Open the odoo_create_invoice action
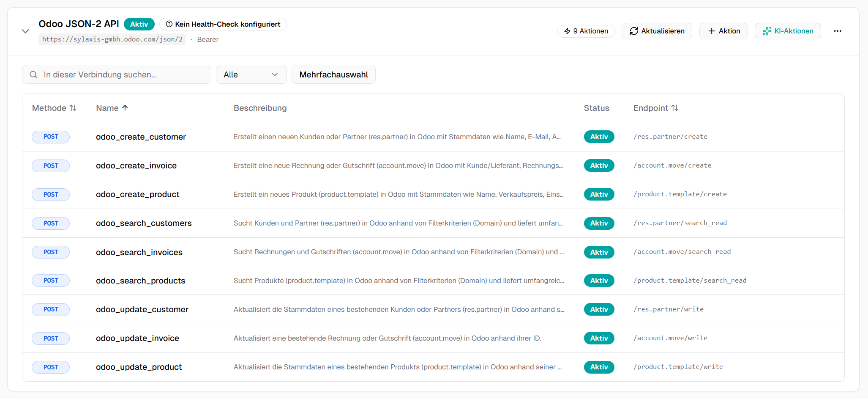868x399 pixels. (136, 165)
